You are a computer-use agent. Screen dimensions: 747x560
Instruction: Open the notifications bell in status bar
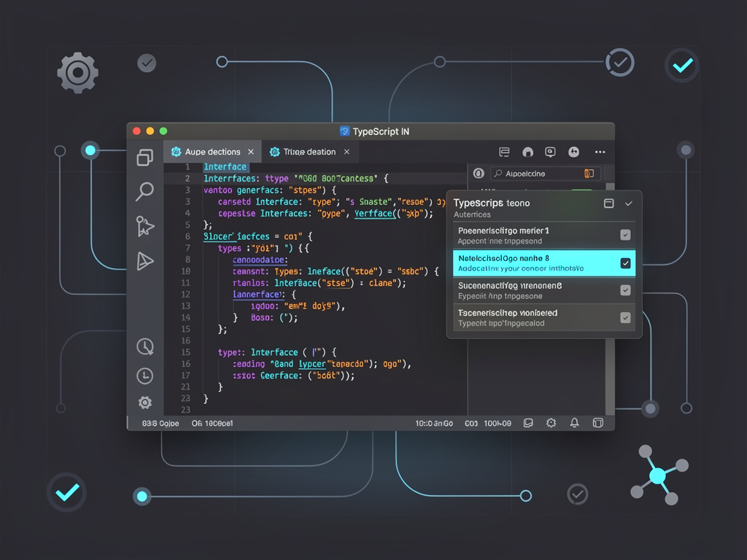(575, 423)
